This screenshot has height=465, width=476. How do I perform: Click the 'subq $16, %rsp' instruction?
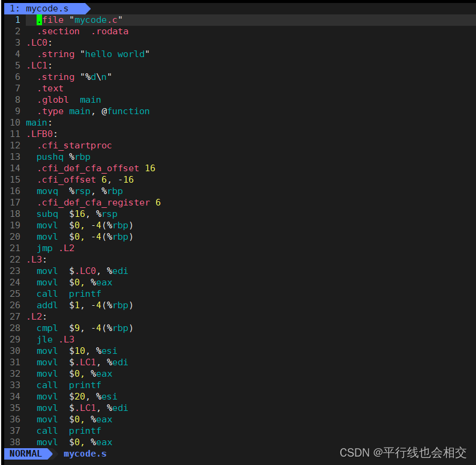point(77,214)
